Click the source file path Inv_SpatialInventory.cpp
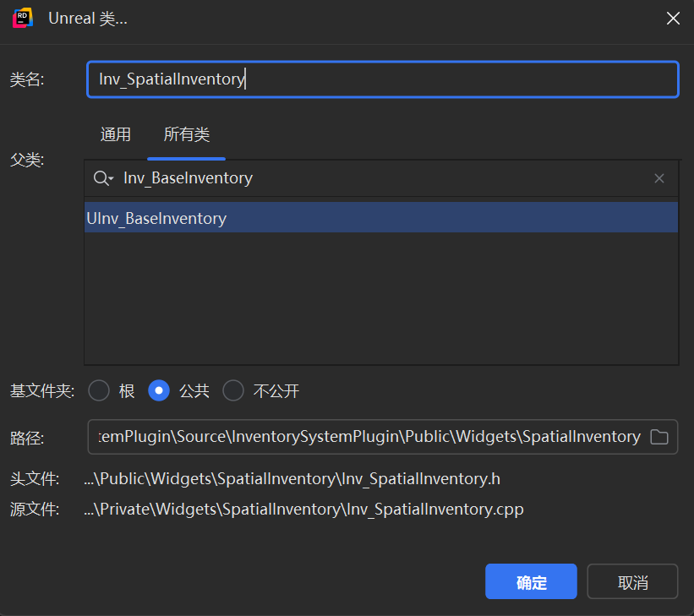Viewport: 694px width, 616px height. coord(303,510)
